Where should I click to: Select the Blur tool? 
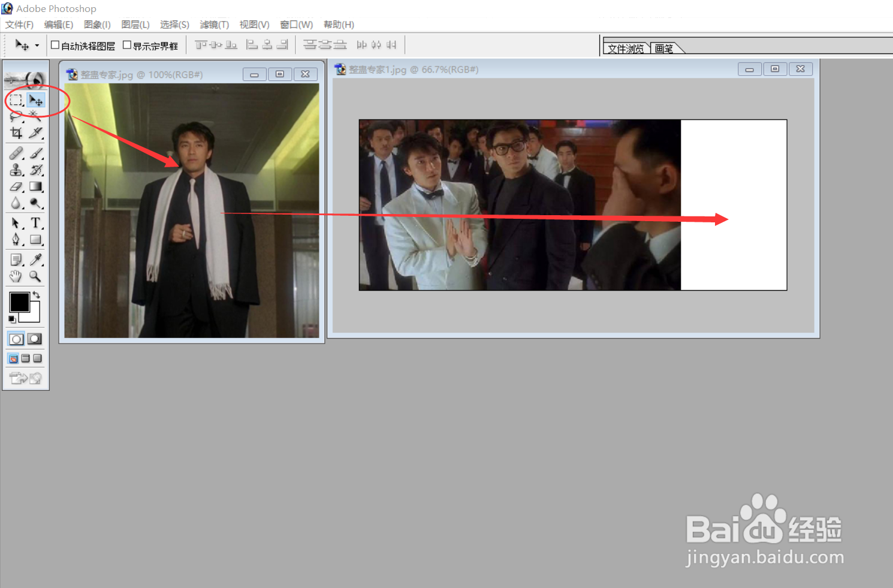16,204
